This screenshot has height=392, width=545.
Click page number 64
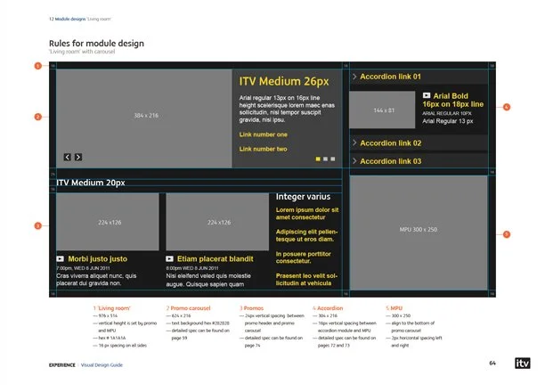(x=492, y=363)
